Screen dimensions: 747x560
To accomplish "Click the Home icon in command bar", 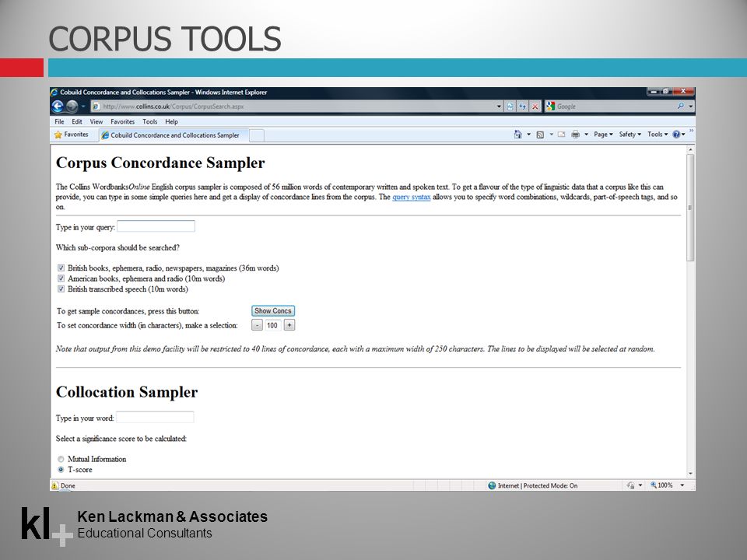I will point(518,135).
